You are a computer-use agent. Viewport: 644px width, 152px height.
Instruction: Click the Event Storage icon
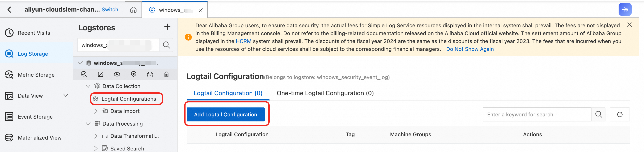(x=9, y=117)
